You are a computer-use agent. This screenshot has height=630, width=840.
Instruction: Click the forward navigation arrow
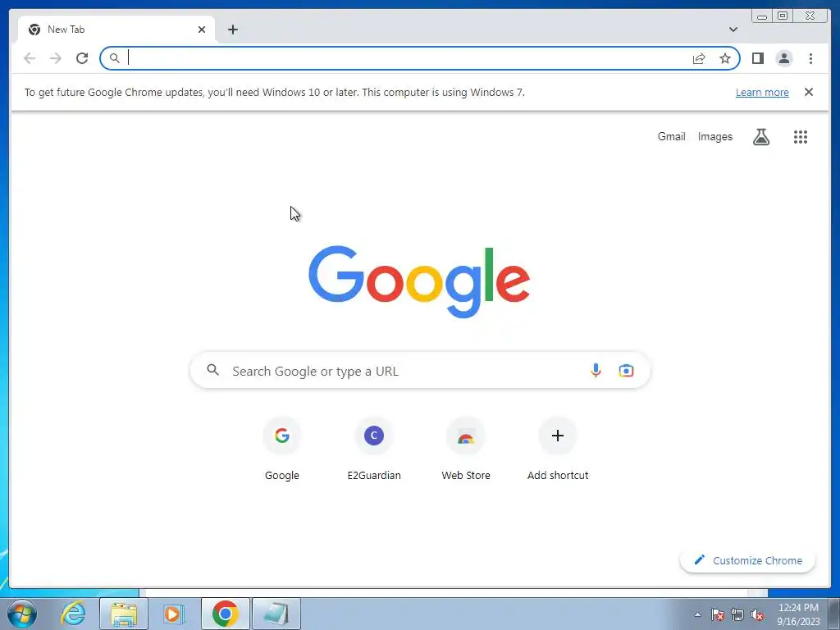tap(56, 58)
